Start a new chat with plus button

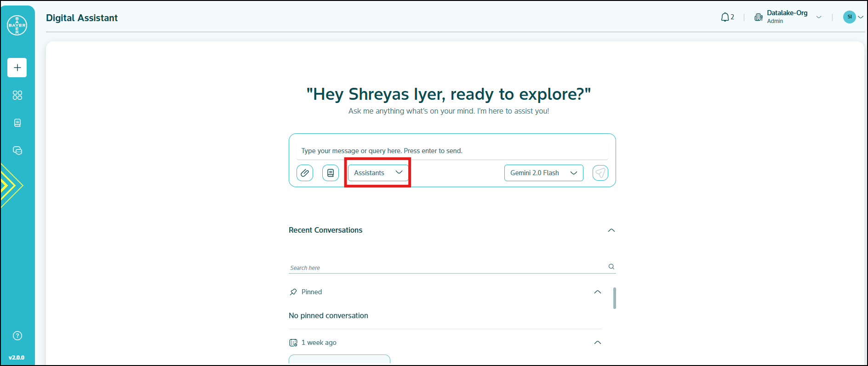coord(17,68)
